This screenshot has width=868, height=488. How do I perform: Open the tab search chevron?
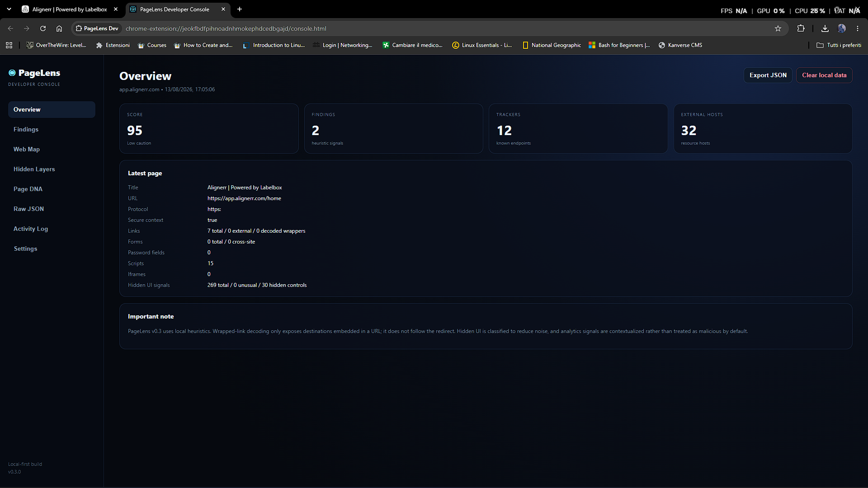[9, 9]
